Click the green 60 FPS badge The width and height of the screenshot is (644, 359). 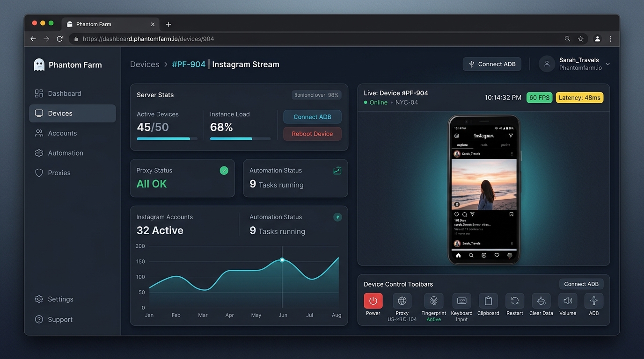(540, 97)
